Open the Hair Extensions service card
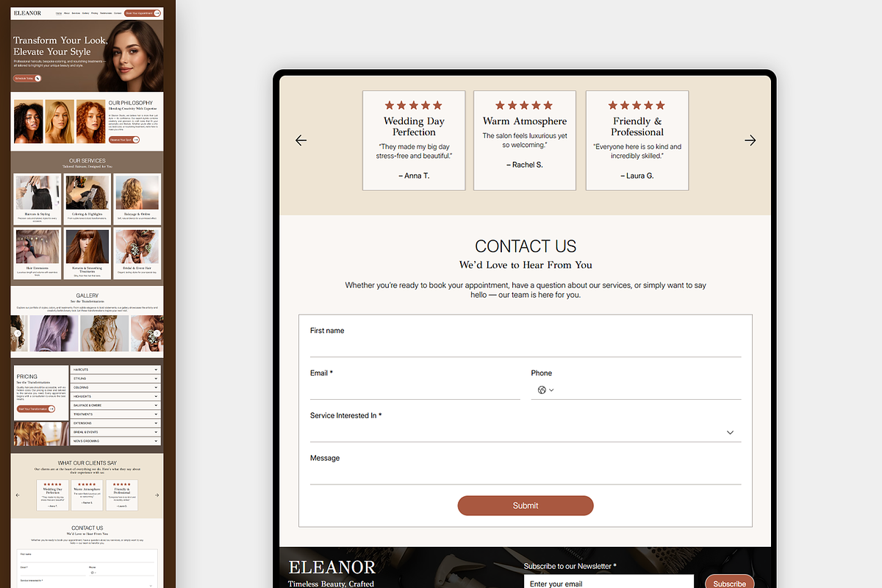 click(x=37, y=254)
